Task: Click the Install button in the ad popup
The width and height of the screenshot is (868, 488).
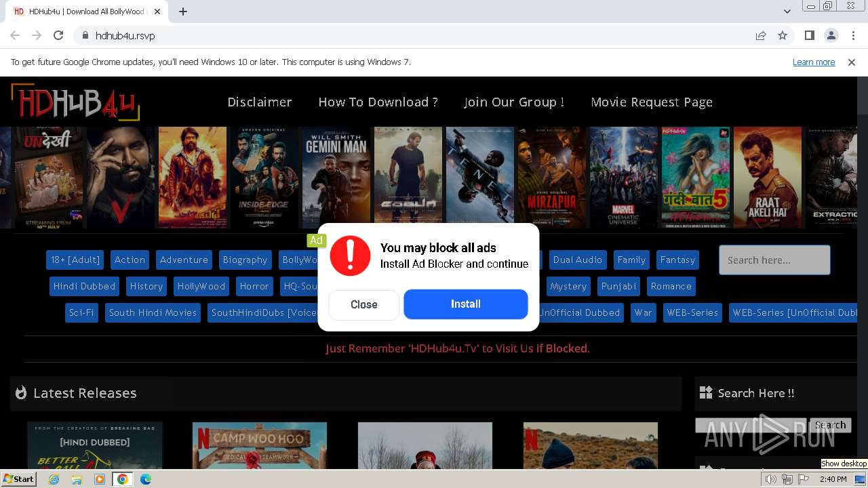Action: (x=466, y=304)
